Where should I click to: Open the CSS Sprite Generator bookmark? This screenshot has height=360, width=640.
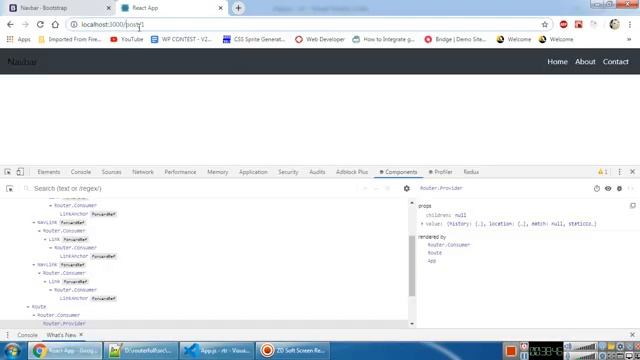254,39
